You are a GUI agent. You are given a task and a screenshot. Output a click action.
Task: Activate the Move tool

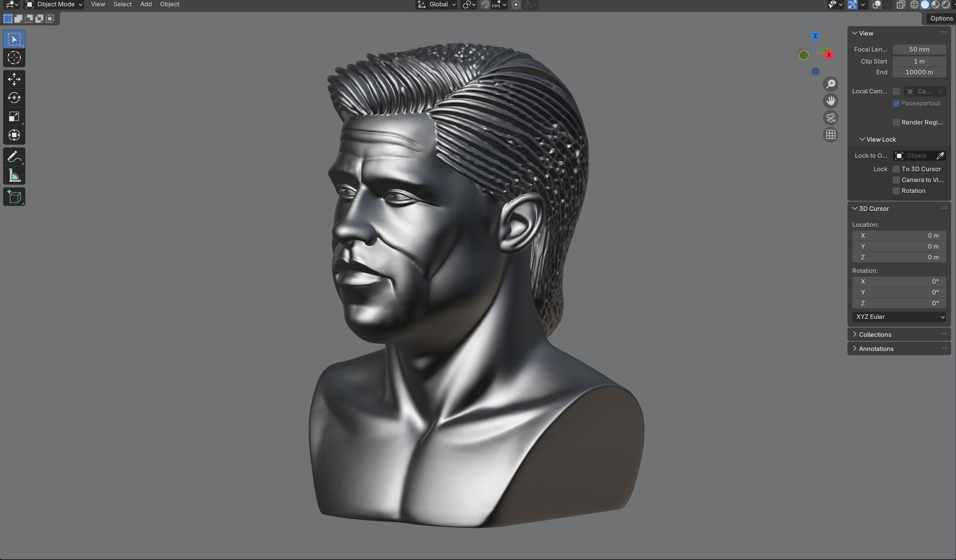14,79
